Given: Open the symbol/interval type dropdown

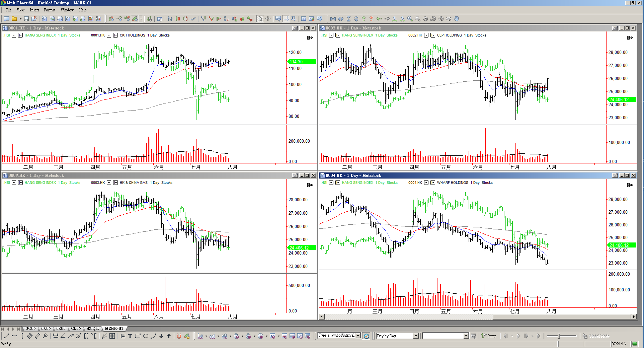Looking at the screenshot, I should coord(358,336).
